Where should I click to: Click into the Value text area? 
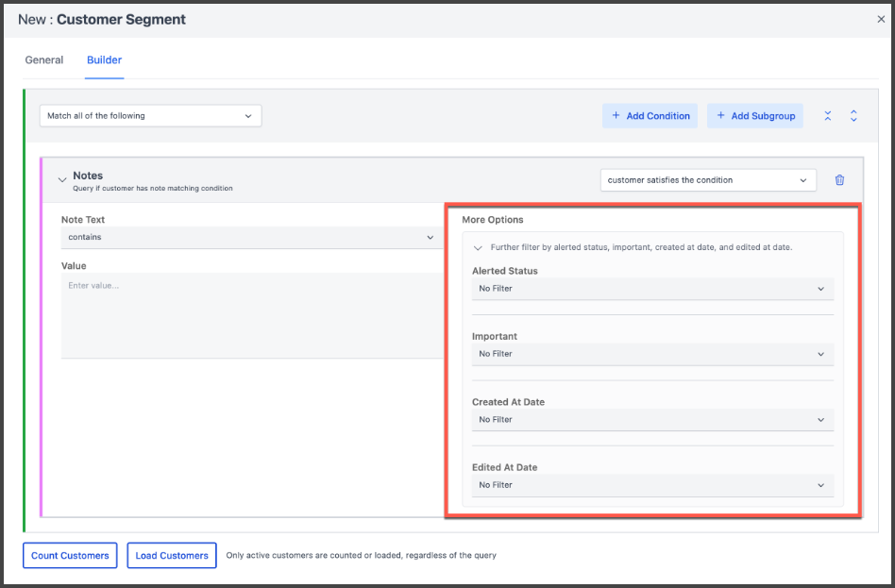(251, 315)
